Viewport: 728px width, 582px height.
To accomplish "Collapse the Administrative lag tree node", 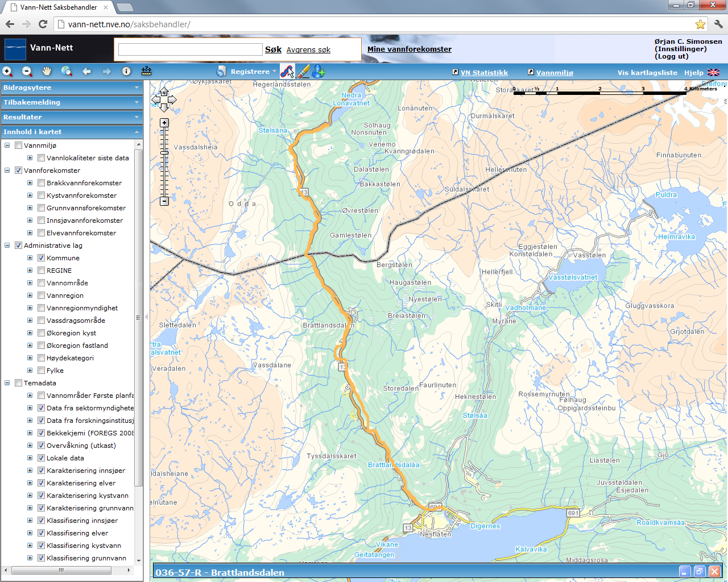I will (7, 246).
